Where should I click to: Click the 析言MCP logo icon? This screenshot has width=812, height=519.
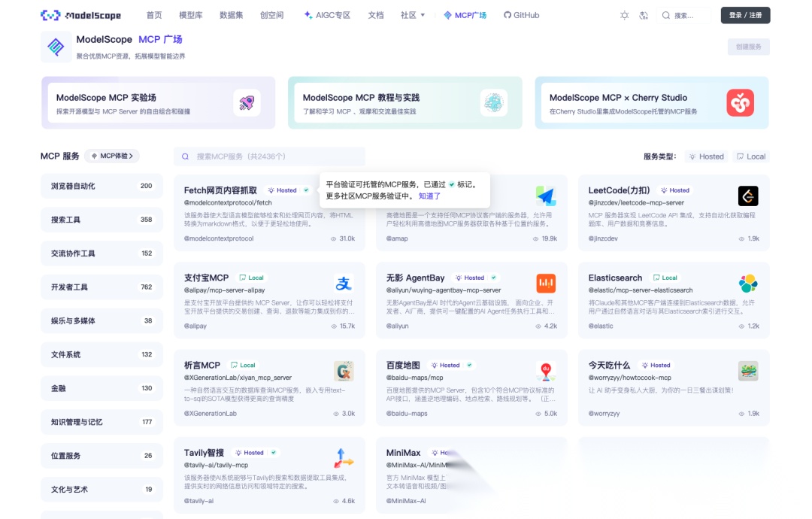344,371
